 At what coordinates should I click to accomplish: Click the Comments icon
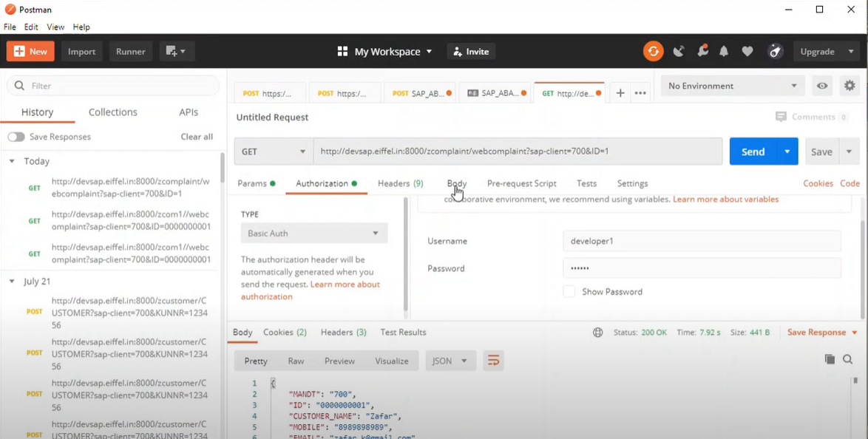[x=781, y=117]
